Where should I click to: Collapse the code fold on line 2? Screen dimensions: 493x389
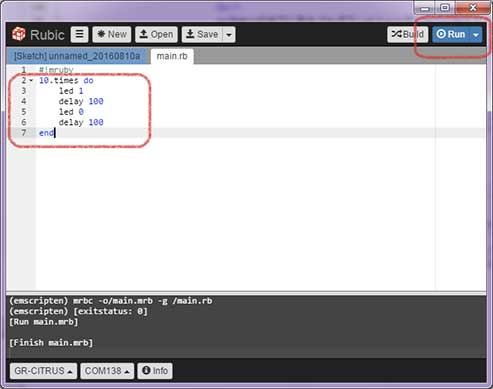click(x=31, y=80)
